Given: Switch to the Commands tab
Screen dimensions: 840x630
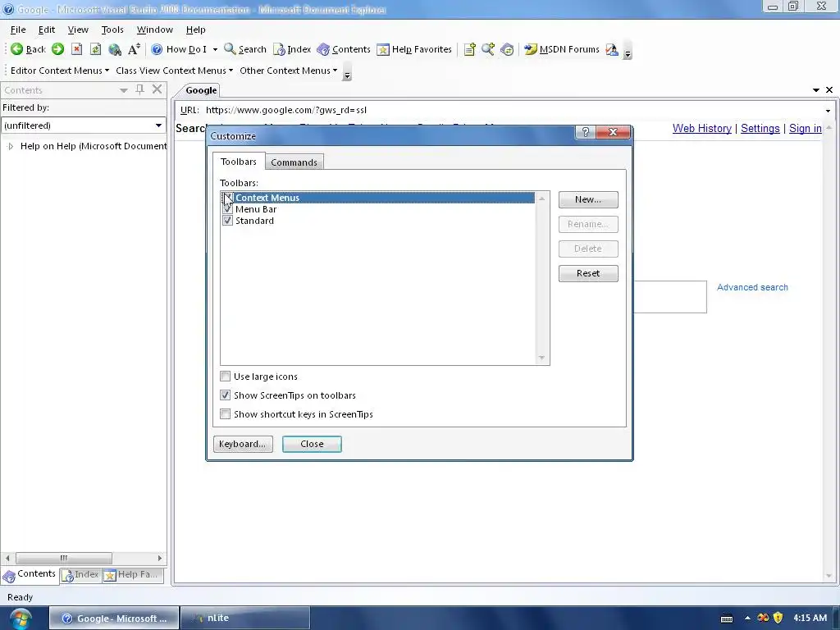Looking at the screenshot, I should tap(294, 162).
